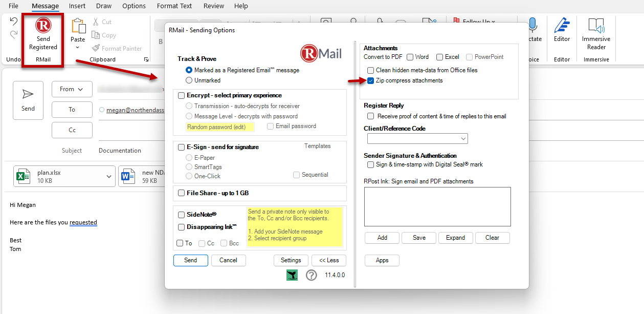
Task: Click the help question mark icon
Action: pyautogui.click(x=312, y=275)
